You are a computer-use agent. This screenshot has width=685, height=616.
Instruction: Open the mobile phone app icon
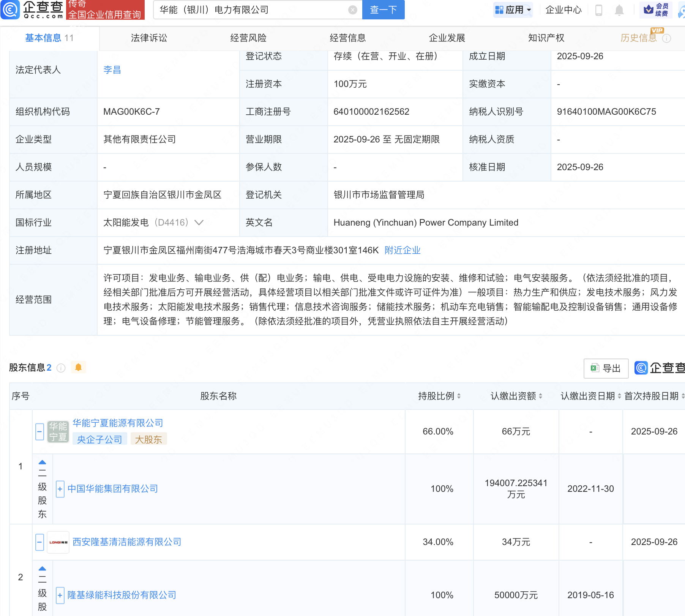[x=599, y=10]
